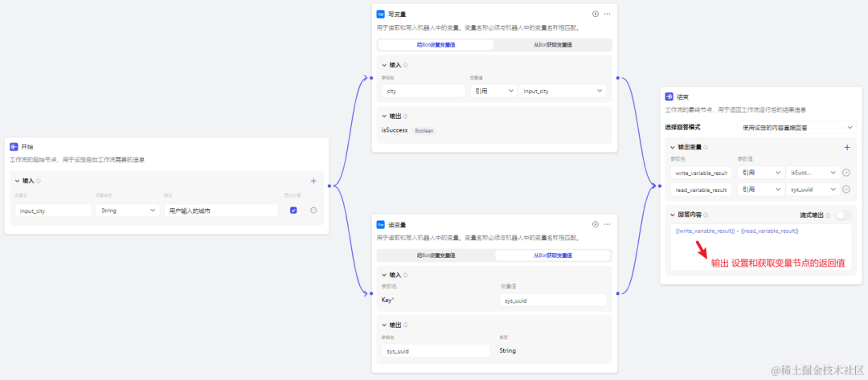Toggle the 流式输出 streaming switch
The width and height of the screenshot is (868, 380).
pos(843,215)
